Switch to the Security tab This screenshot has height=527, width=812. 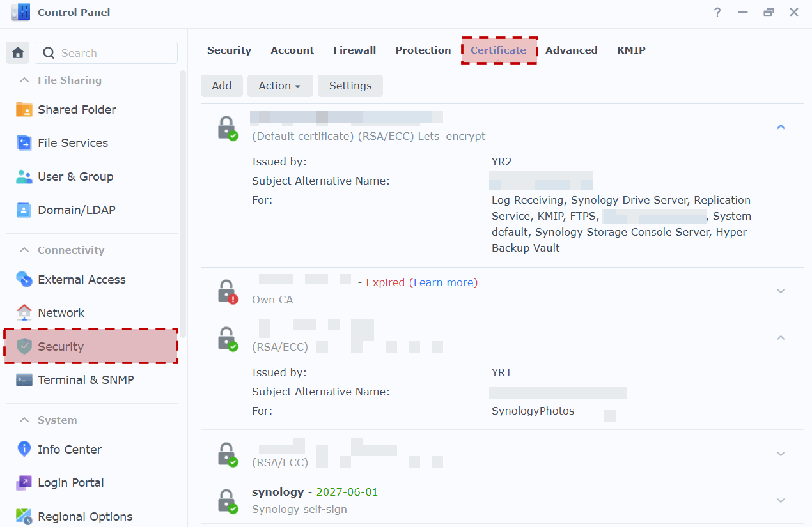pyautogui.click(x=229, y=50)
